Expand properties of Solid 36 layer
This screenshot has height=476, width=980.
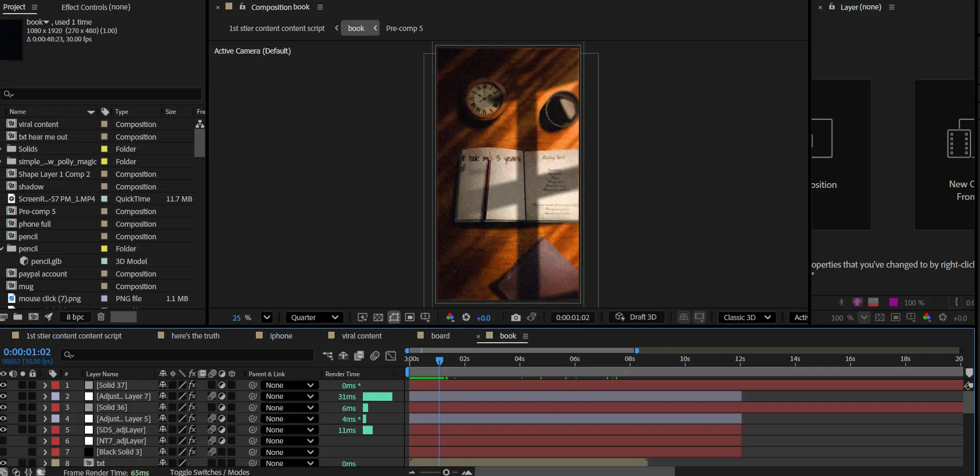[x=45, y=408]
